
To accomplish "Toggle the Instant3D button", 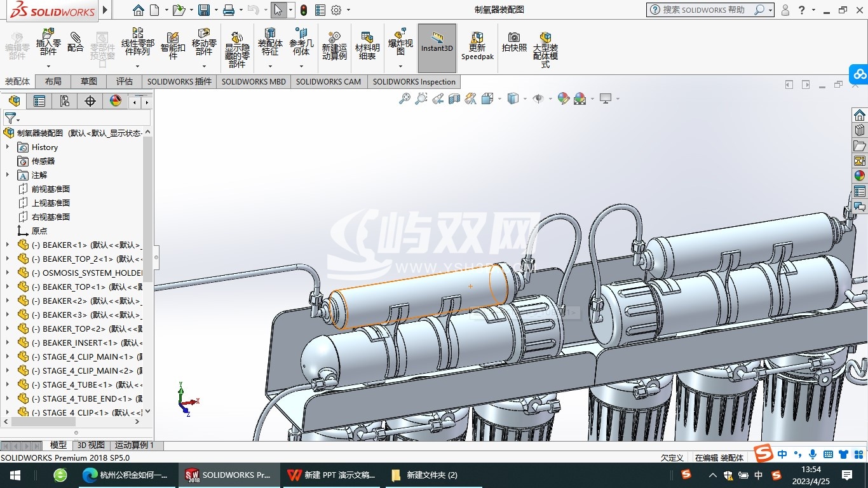I will pos(437,41).
